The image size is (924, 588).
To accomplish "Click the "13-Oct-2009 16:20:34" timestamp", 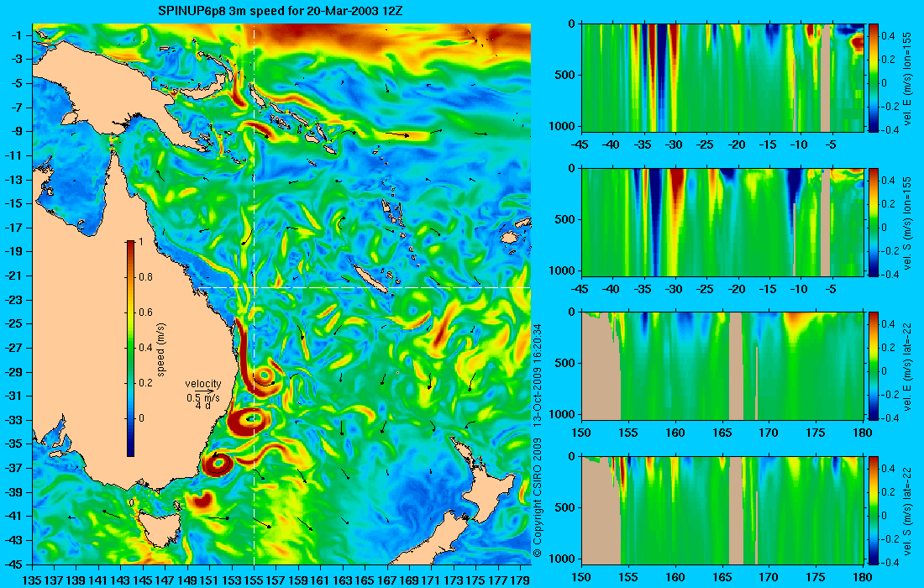I will [537, 375].
